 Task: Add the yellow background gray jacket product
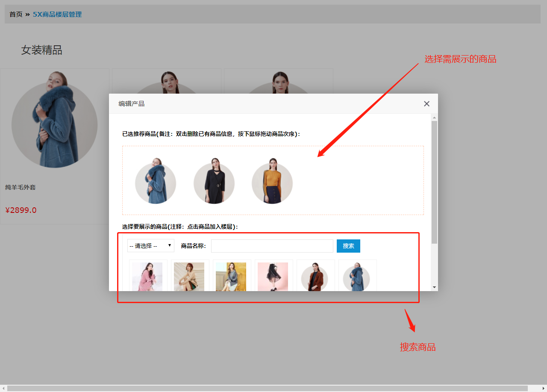231,276
